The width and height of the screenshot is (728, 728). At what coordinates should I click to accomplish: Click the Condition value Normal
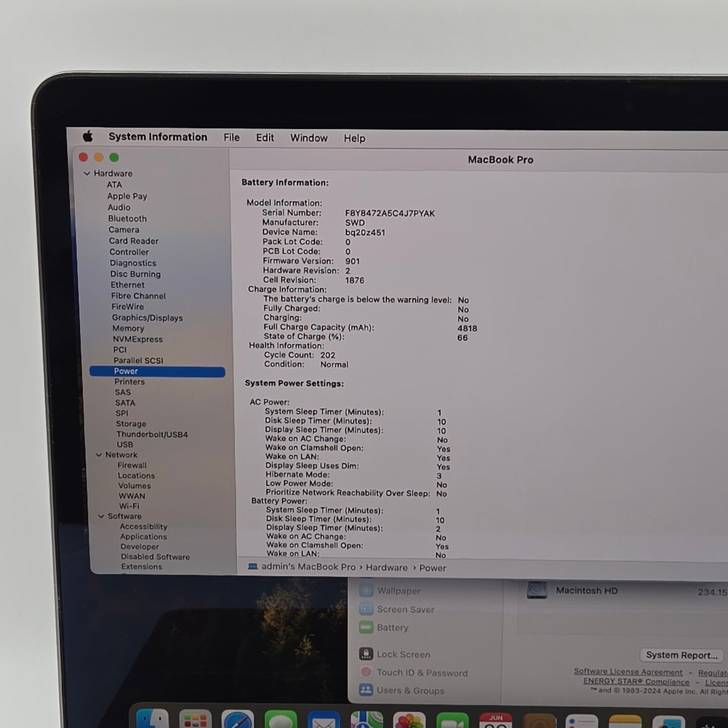(334, 364)
